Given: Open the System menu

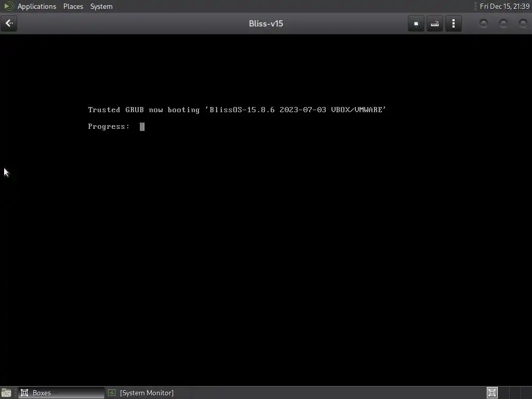Looking at the screenshot, I should click(x=101, y=6).
